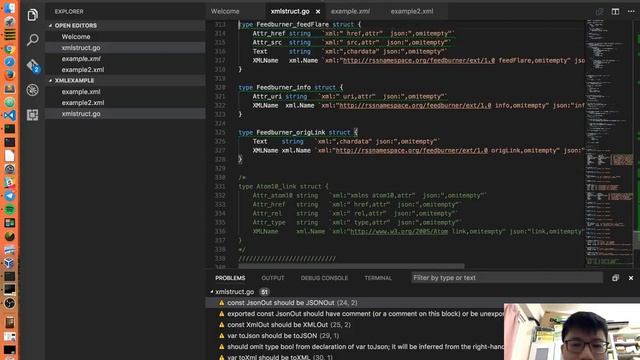Click line number 325 in the gutter
The width and height of the screenshot is (640, 360).
click(x=220, y=133)
